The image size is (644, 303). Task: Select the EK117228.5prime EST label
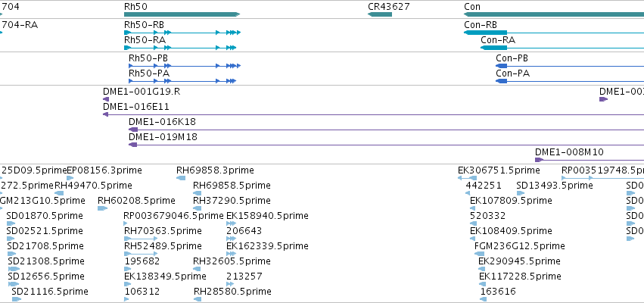coord(520,276)
